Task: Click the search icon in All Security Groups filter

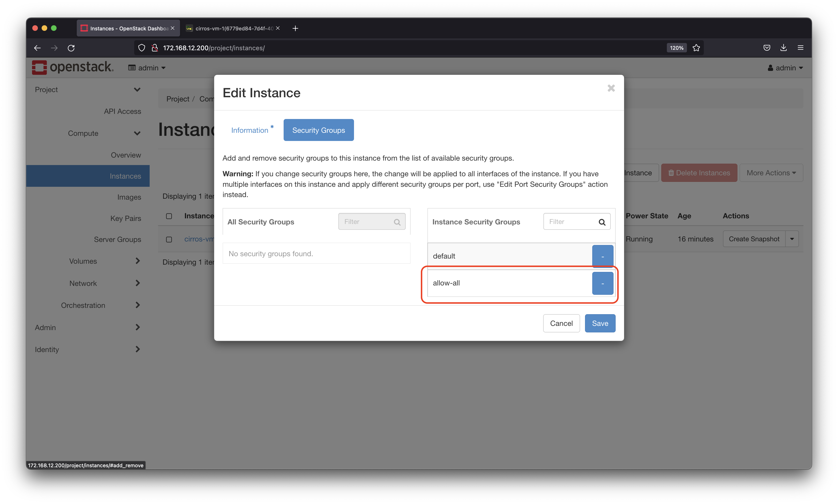Action: (397, 222)
